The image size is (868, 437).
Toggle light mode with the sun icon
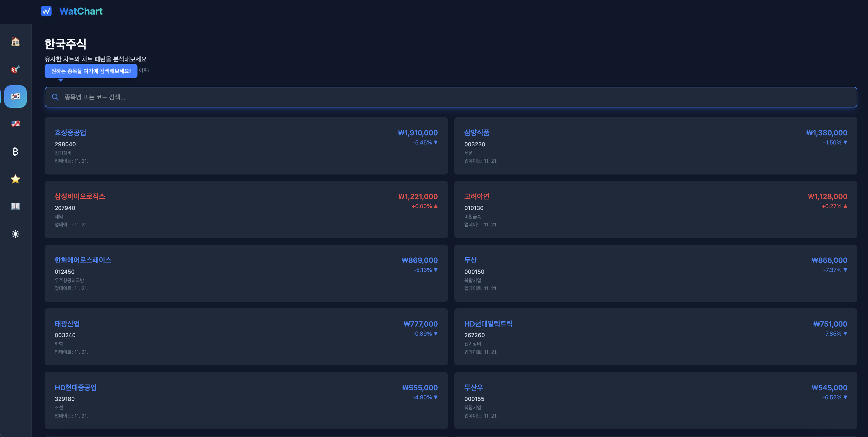click(x=15, y=234)
